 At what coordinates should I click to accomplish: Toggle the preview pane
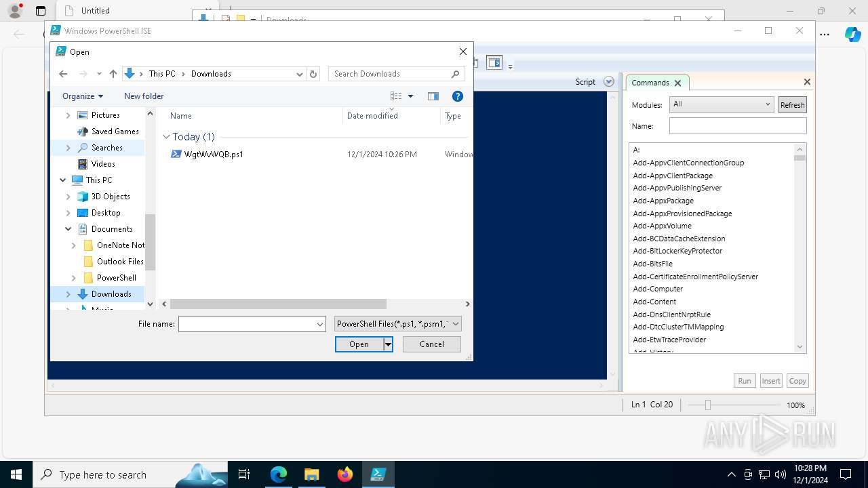[x=433, y=96]
